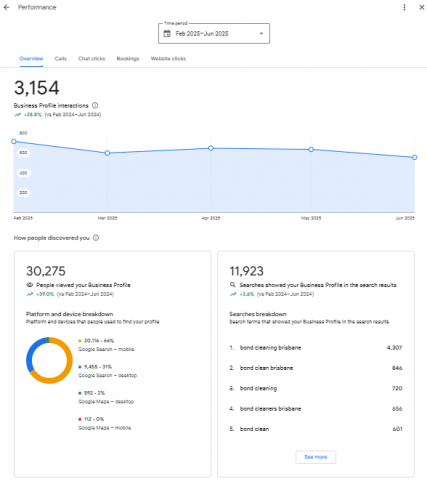Click the 'Google Search – desktop' label
The width and height of the screenshot is (427, 500).
(107, 376)
